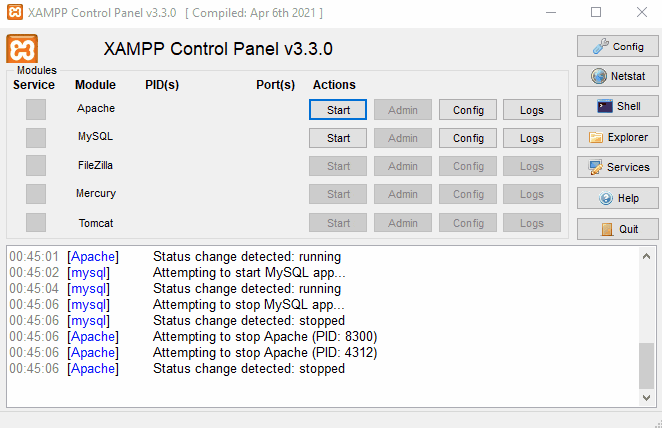Click the scroll up arrow in log panel
The height and width of the screenshot is (428, 662).
point(647,255)
